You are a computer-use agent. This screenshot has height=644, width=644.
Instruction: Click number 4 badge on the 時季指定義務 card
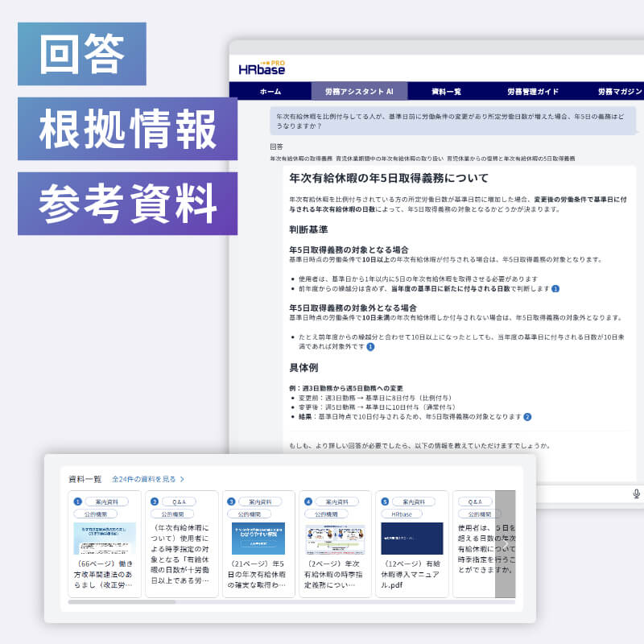308,501
